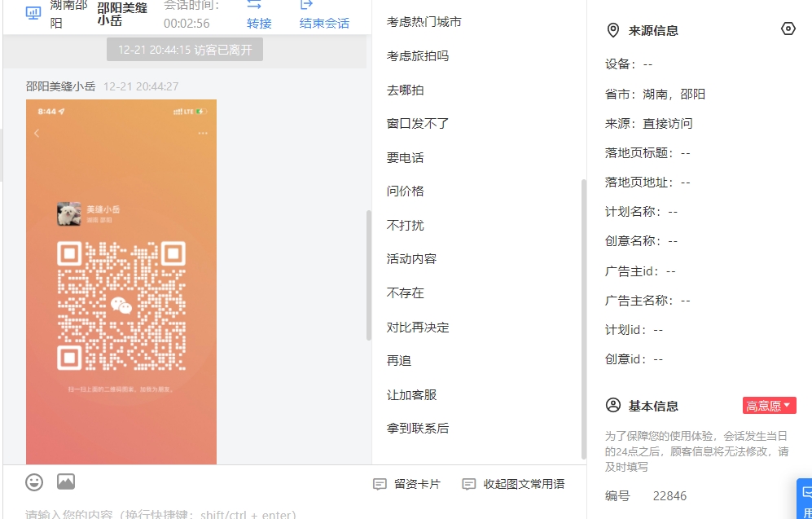Viewport: 812px width, 519px height.
Task: Click the 计划id row
Action: point(634,330)
